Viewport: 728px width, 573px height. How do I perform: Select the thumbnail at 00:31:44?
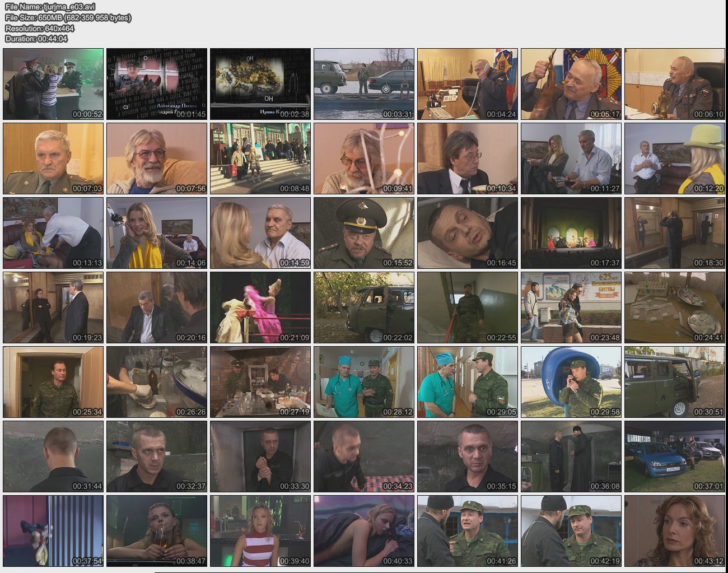point(53,456)
